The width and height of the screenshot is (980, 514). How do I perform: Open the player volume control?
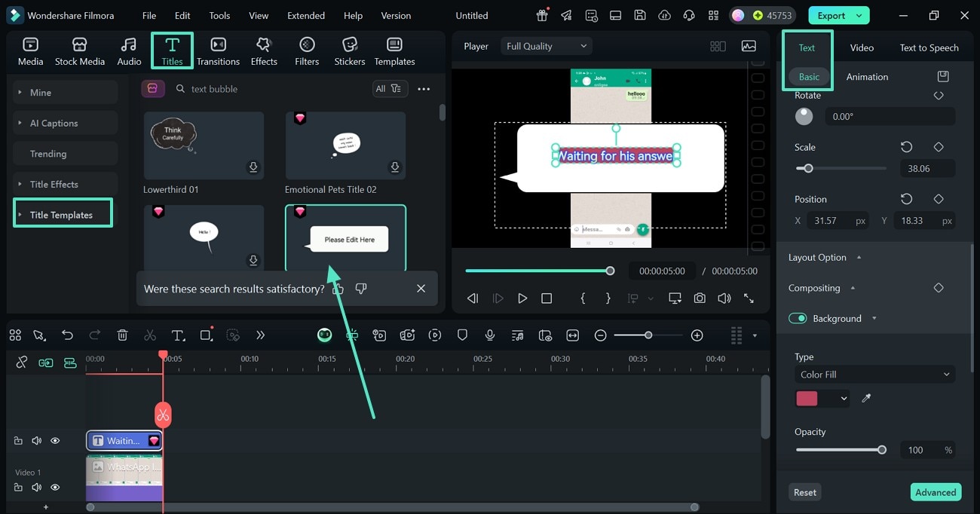pos(724,298)
